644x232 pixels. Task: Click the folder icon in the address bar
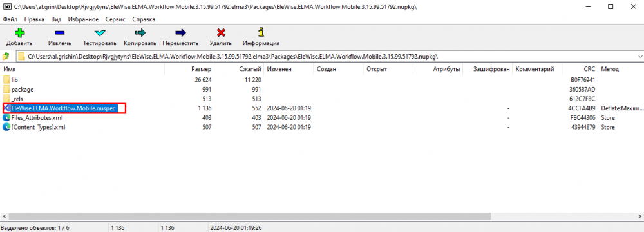point(21,56)
